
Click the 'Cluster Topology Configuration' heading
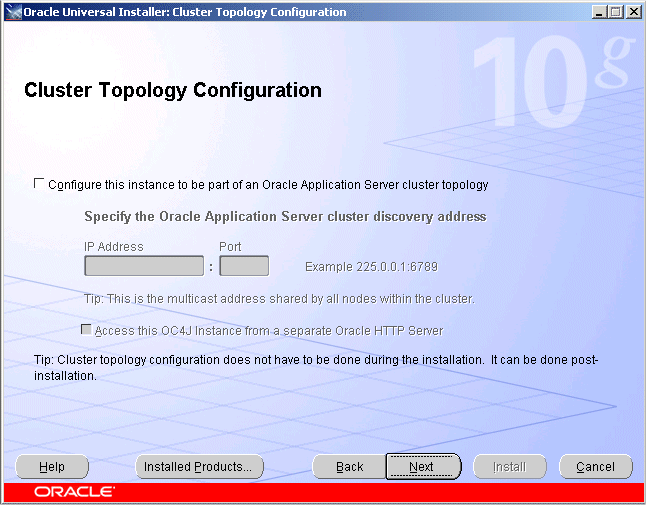tap(173, 90)
